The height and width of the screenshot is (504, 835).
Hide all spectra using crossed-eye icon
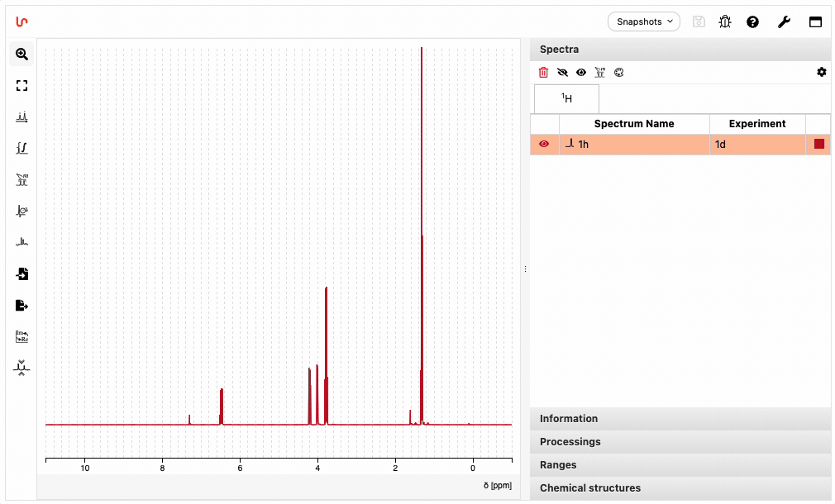point(562,73)
